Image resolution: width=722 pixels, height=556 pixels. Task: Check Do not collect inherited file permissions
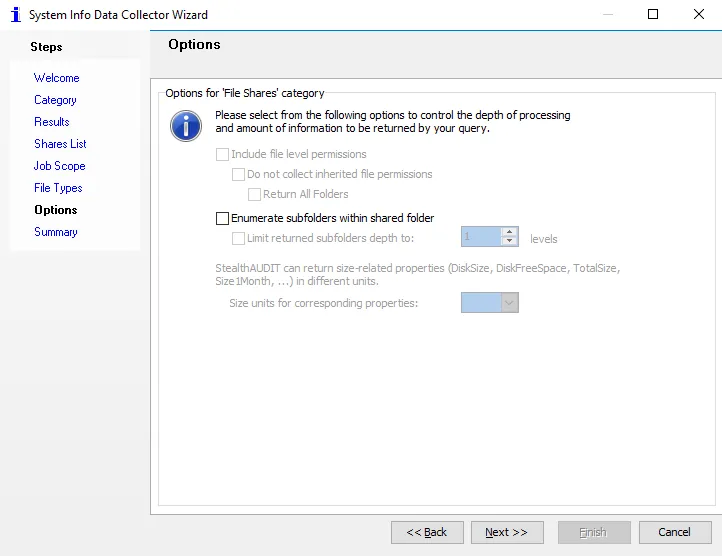click(238, 174)
